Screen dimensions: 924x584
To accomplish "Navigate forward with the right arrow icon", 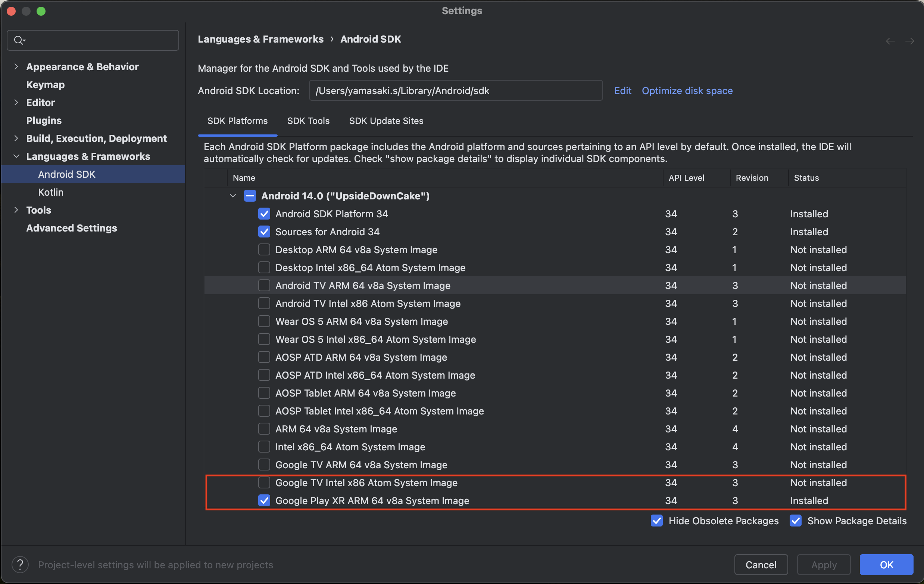I will tap(909, 41).
